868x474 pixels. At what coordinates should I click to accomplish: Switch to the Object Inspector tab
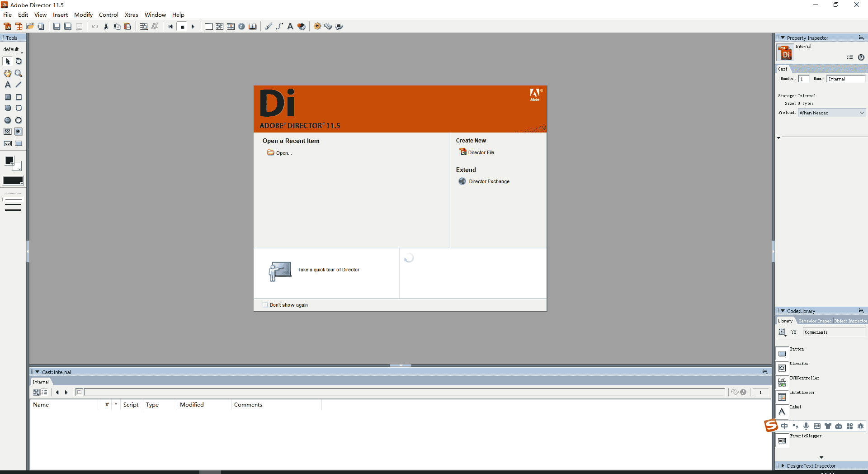pos(850,321)
